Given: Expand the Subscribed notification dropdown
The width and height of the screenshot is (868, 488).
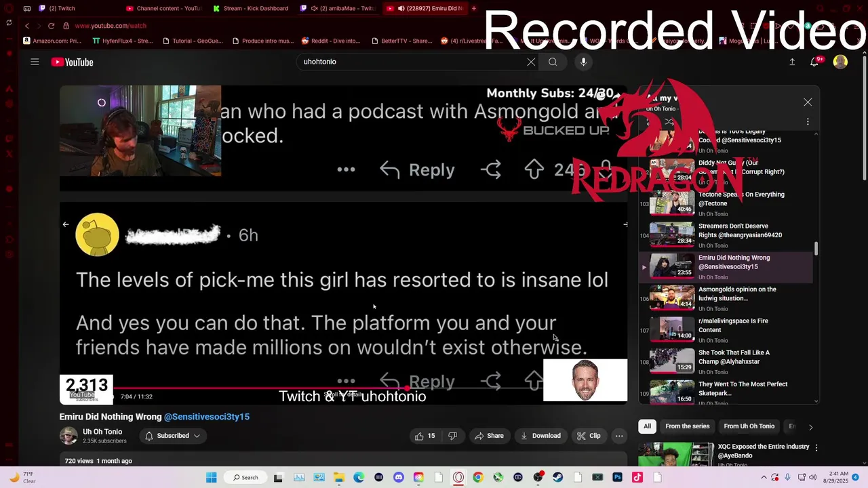Looking at the screenshot, I should pos(172,436).
